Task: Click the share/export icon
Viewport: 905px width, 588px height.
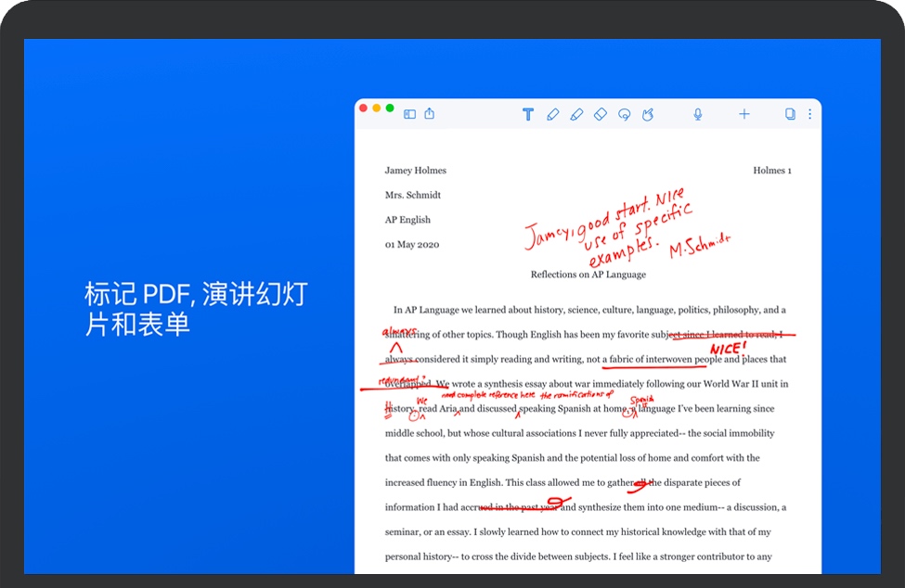Action: pos(430,114)
